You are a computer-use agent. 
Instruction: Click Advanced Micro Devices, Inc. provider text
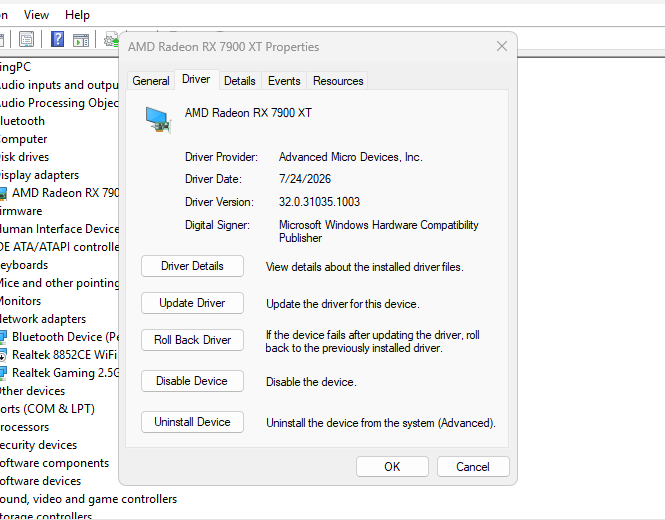pyautogui.click(x=351, y=157)
